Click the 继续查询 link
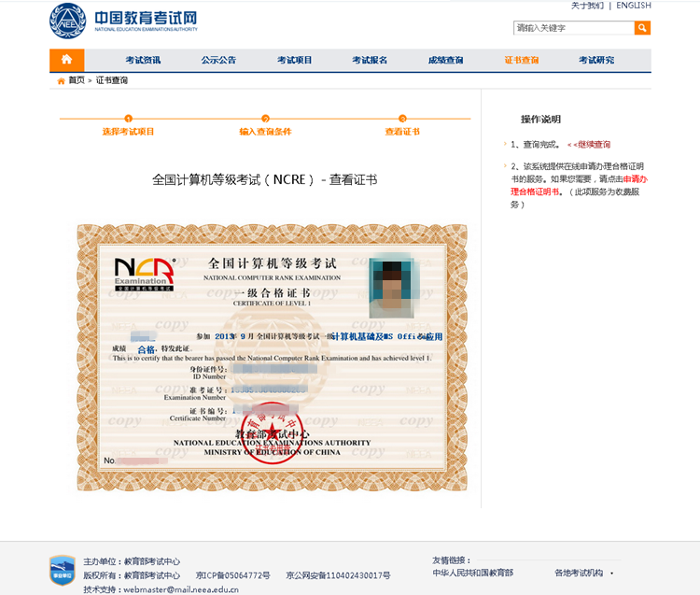 pos(594,145)
